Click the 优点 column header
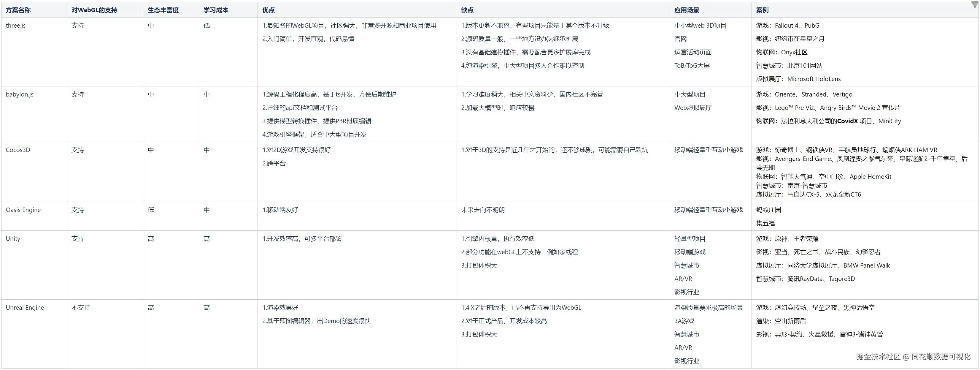 [269, 10]
